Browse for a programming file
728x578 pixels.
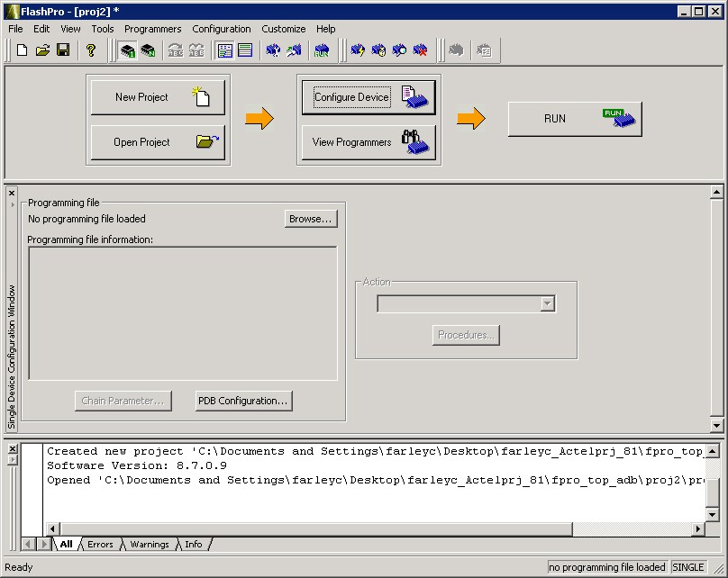point(311,219)
